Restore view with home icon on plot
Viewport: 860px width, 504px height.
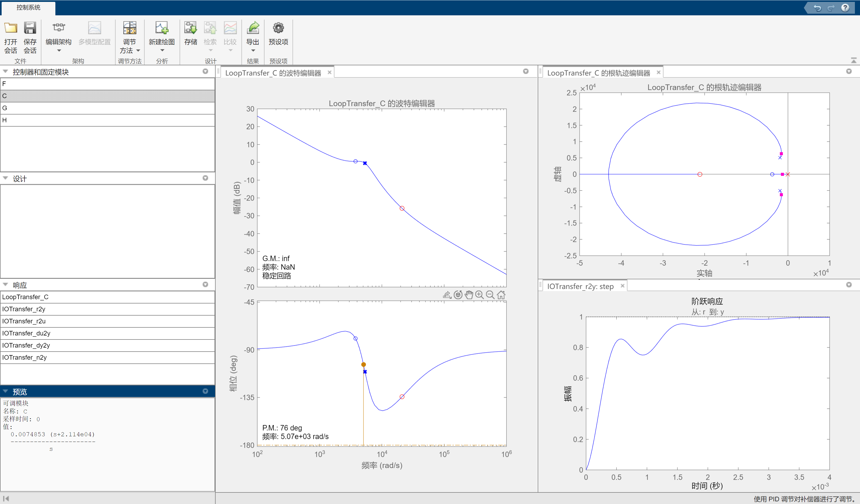tap(501, 295)
